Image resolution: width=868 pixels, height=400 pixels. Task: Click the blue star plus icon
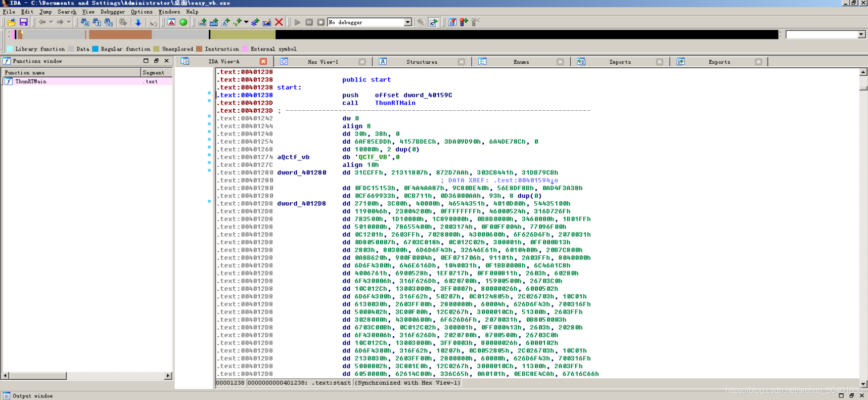255,22
